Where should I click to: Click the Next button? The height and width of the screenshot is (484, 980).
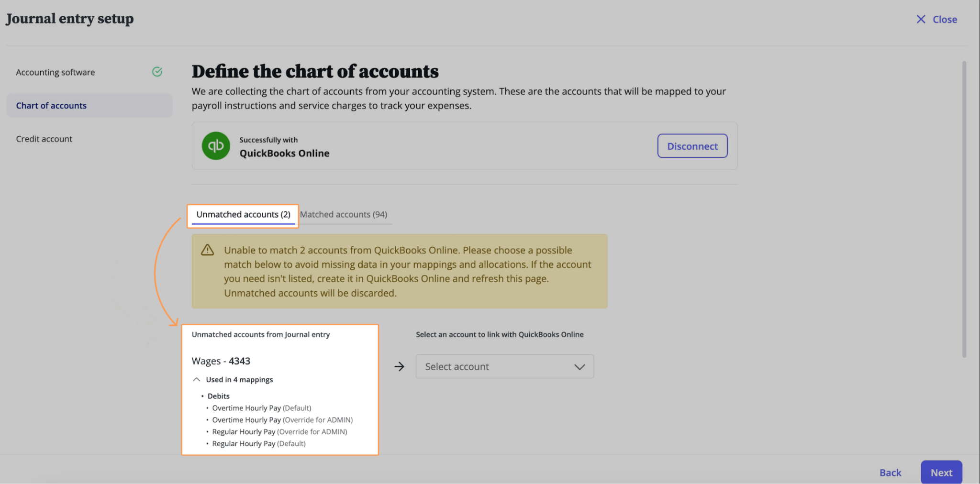pyautogui.click(x=941, y=473)
